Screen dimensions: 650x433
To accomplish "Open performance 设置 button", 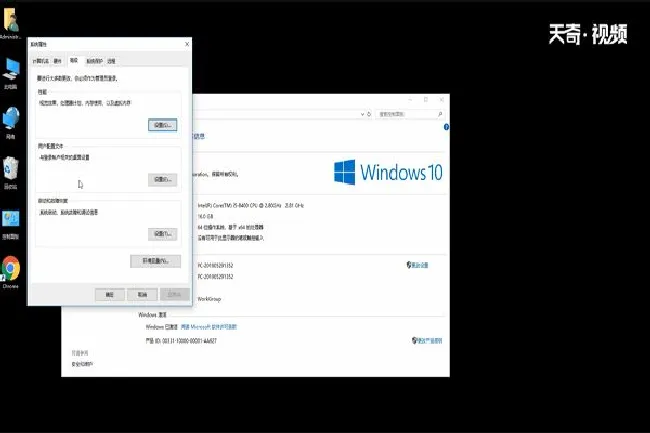I will [162, 125].
